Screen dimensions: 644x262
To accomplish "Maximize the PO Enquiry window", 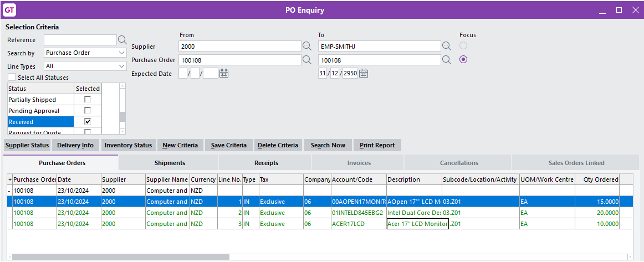I will [619, 10].
